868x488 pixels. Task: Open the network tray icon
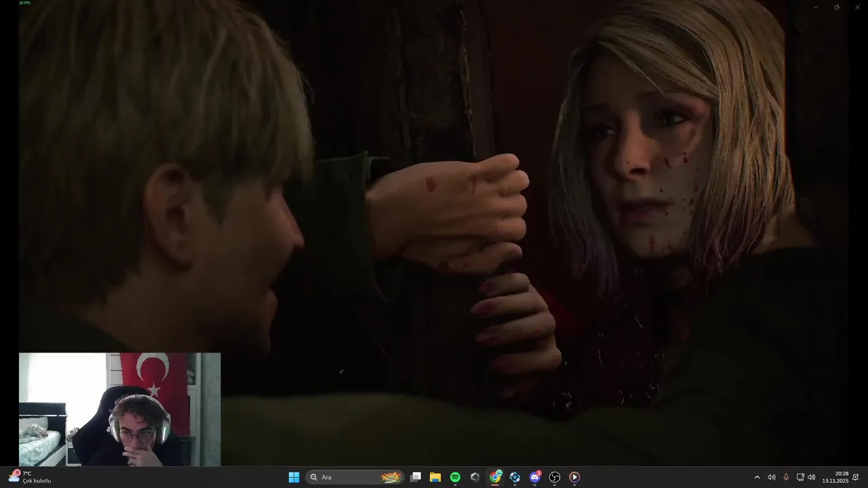coord(800,477)
